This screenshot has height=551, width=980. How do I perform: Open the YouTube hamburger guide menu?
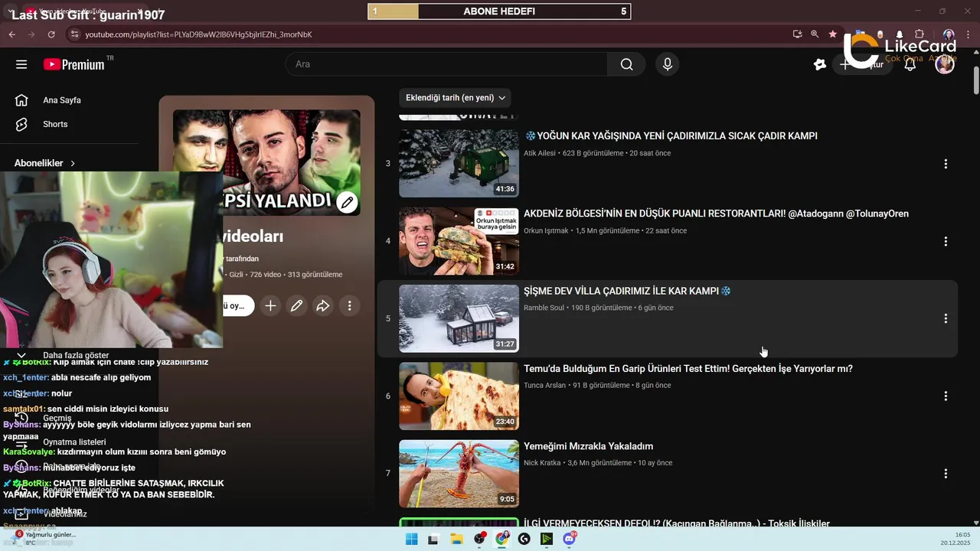pyautogui.click(x=21, y=64)
